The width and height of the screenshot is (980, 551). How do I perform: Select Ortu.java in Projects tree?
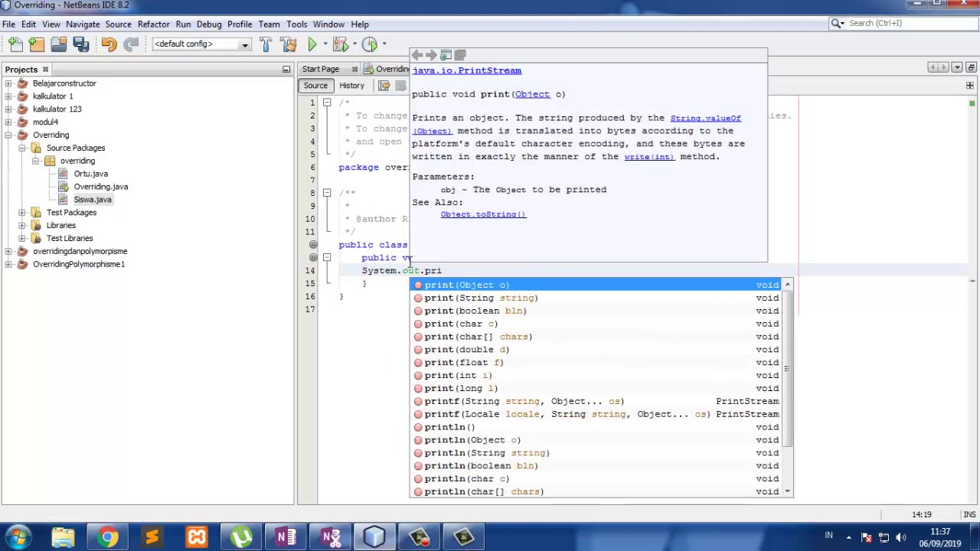point(91,174)
